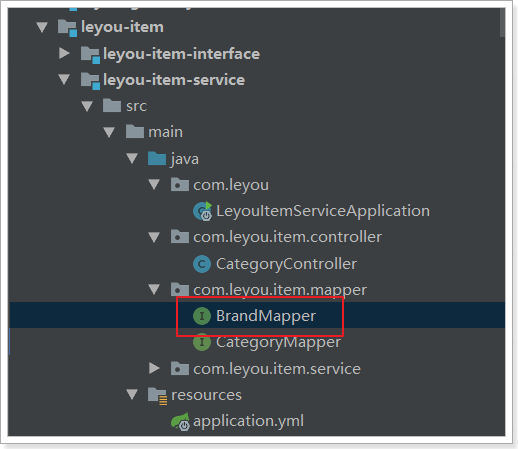518x449 pixels.
Task: Select the com.leyou.item.controller package
Action: [x=276, y=237]
